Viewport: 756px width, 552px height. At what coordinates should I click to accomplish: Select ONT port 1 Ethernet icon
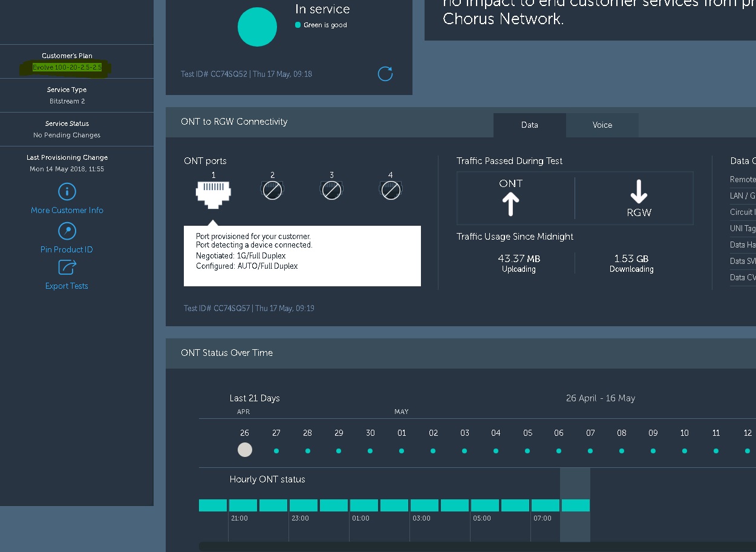click(x=213, y=193)
